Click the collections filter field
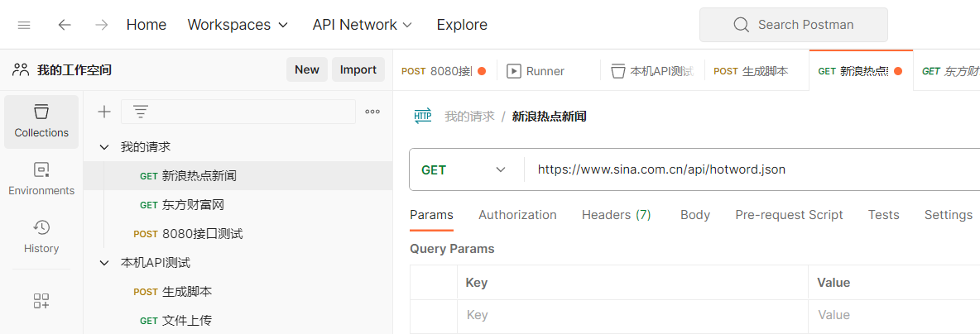Image resolution: width=980 pixels, height=334 pixels. 238,112
